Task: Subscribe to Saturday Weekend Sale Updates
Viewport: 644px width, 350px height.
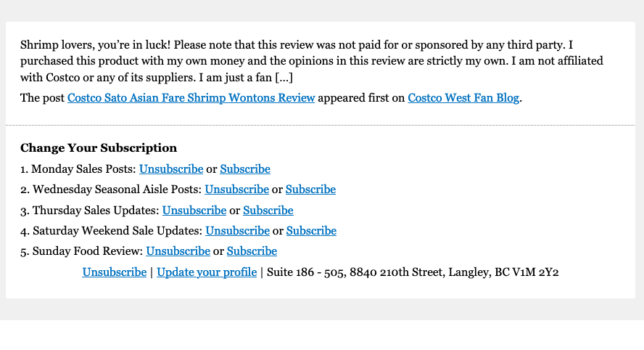Action: pos(311,231)
